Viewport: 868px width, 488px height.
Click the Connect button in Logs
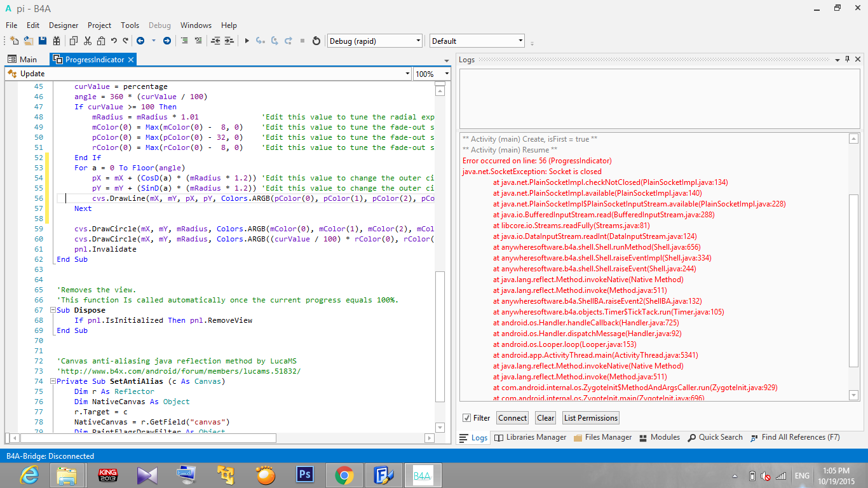coord(512,418)
